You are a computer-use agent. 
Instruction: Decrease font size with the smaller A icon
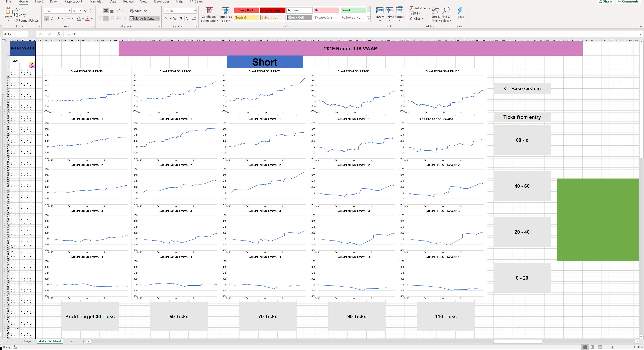click(91, 11)
